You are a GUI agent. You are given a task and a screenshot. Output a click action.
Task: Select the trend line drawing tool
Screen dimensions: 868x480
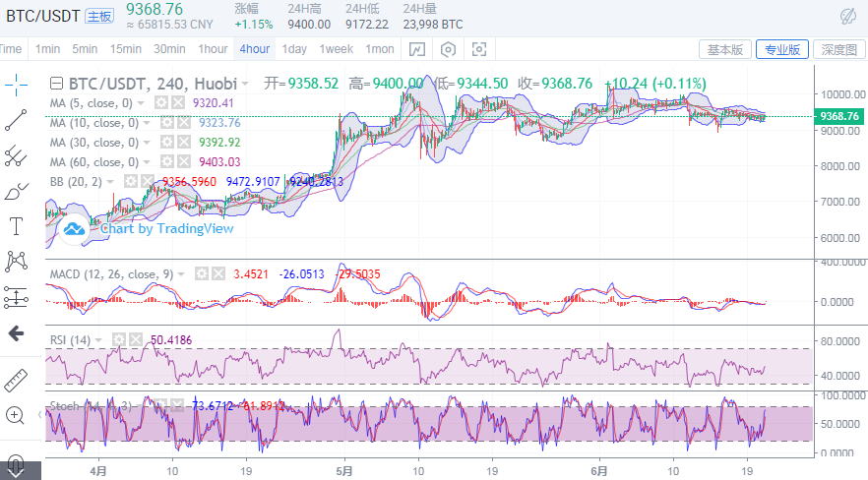coord(16,120)
